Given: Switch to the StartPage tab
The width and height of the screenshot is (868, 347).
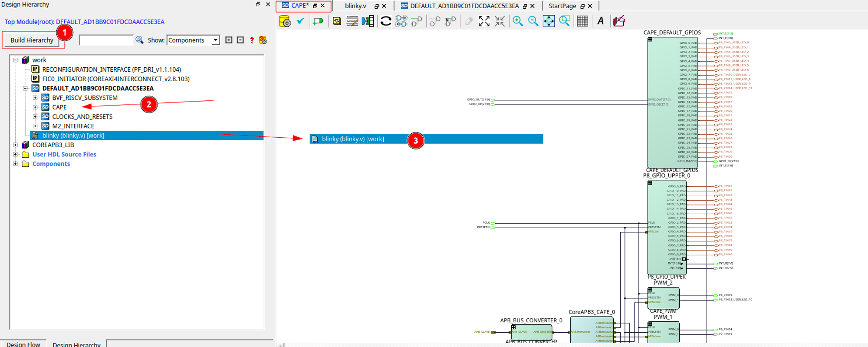Looking at the screenshot, I should [x=562, y=6].
